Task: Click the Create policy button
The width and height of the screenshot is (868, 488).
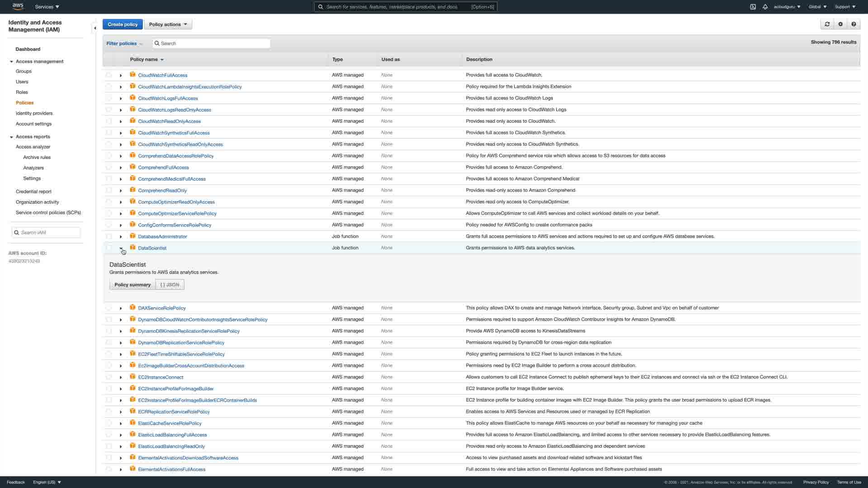Action: pyautogui.click(x=123, y=24)
